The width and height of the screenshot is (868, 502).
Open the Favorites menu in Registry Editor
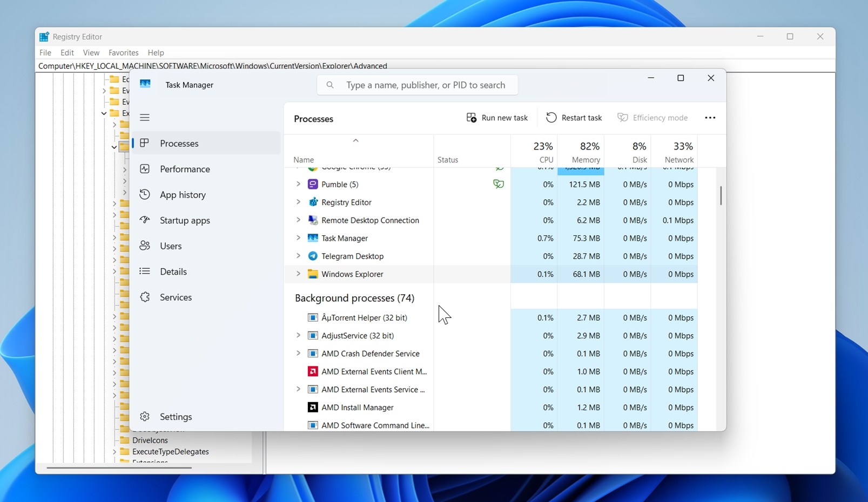123,52
